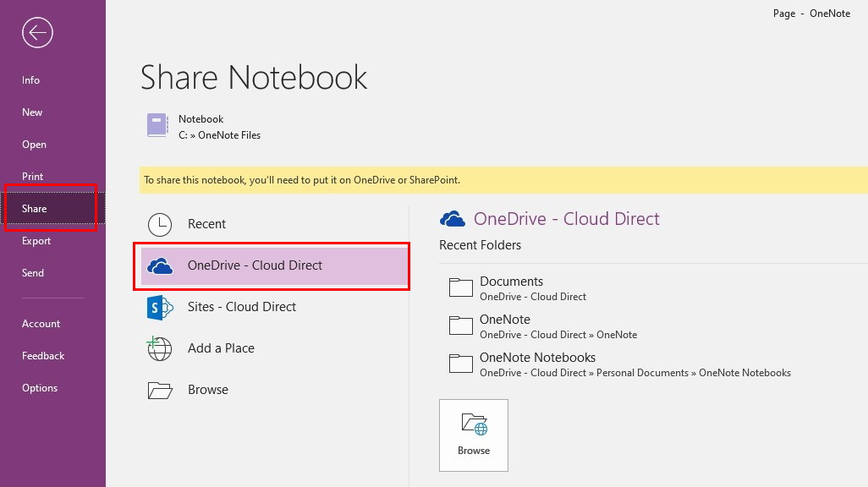The height and width of the screenshot is (487, 868).
Task: Select OneDrive - Cloud Direct location label
Action: [x=255, y=265]
